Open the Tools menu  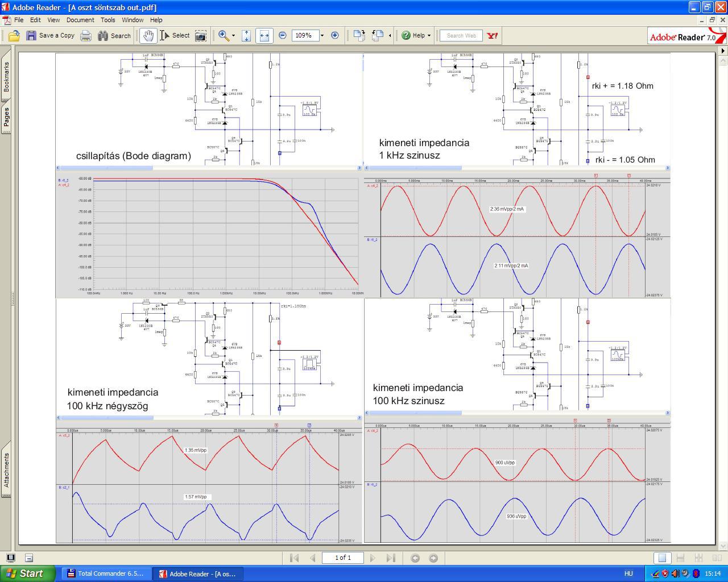pos(108,20)
